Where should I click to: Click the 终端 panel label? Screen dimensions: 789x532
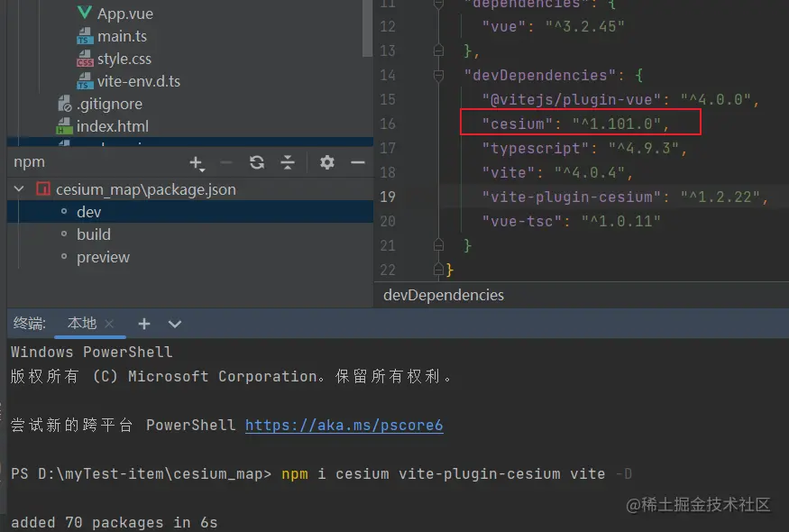point(29,323)
